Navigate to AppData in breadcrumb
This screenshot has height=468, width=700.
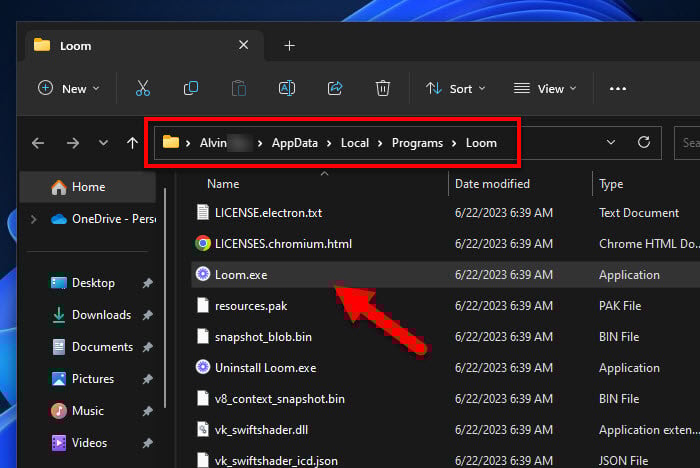295,143
